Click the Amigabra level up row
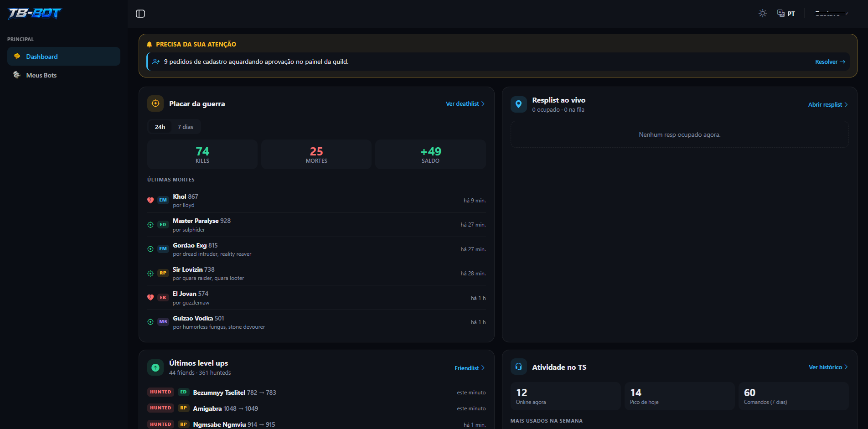Viewport: 868px width, 429px height. click(316, 408)
